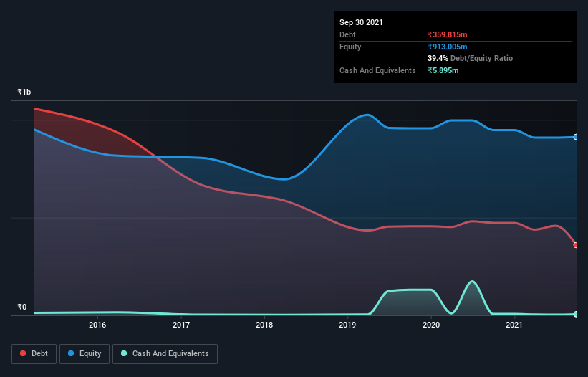Click the Debt label in tooltip
This screenshot has width=588, height=377.
coord(347,34)
